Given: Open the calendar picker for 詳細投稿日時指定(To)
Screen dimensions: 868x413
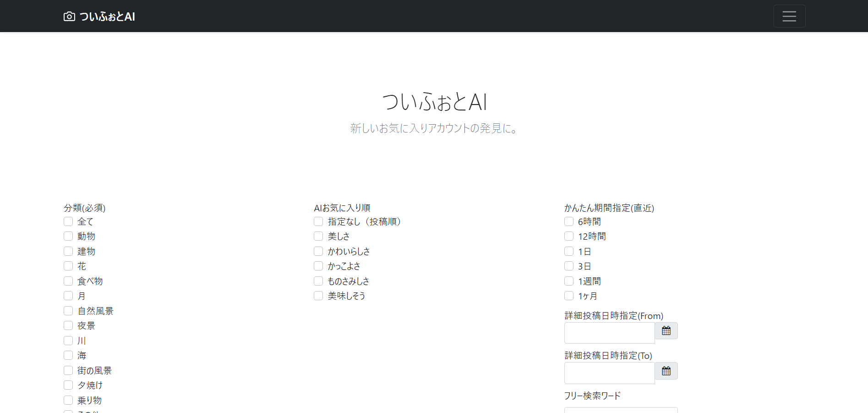Looking at the screenshot, I should click(666, 371).
